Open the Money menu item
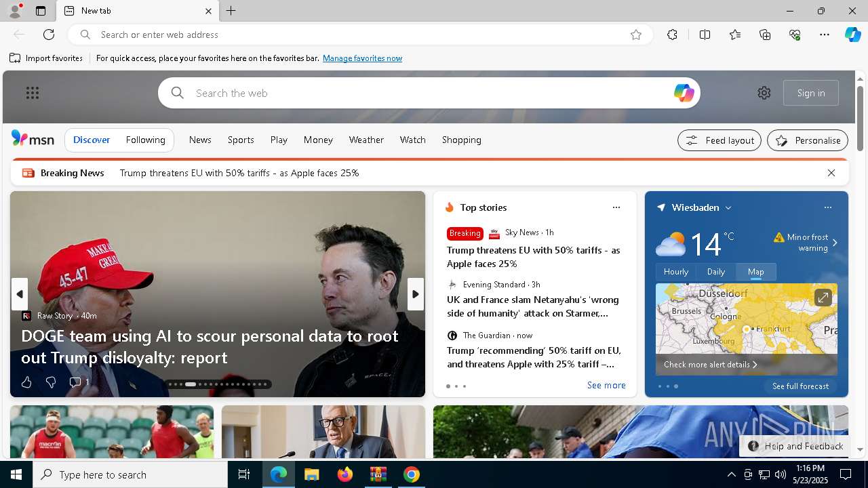Viewport: 868px width, 488px height. pyautogui.click(x=318, y=140)
